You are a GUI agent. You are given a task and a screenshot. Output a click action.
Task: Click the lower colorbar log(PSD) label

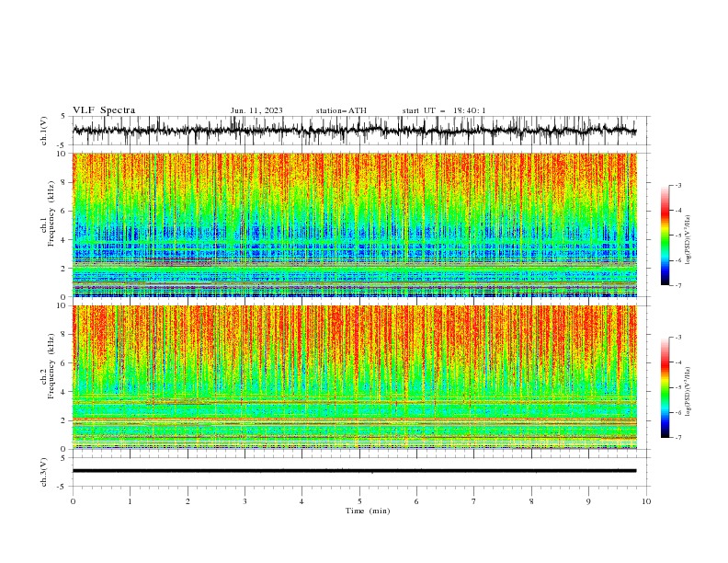(x=688, y=392)
